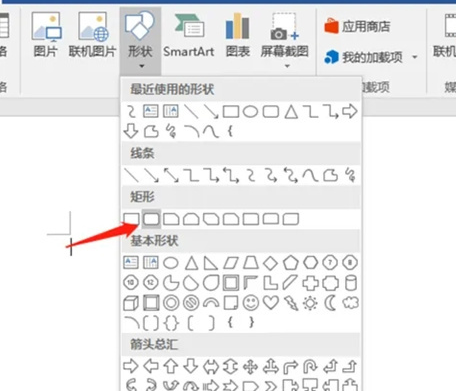The height and width of the screenshot is (391, 456).
Task: Select the rounded rectangle under 矩形
Action: point(151,219)
